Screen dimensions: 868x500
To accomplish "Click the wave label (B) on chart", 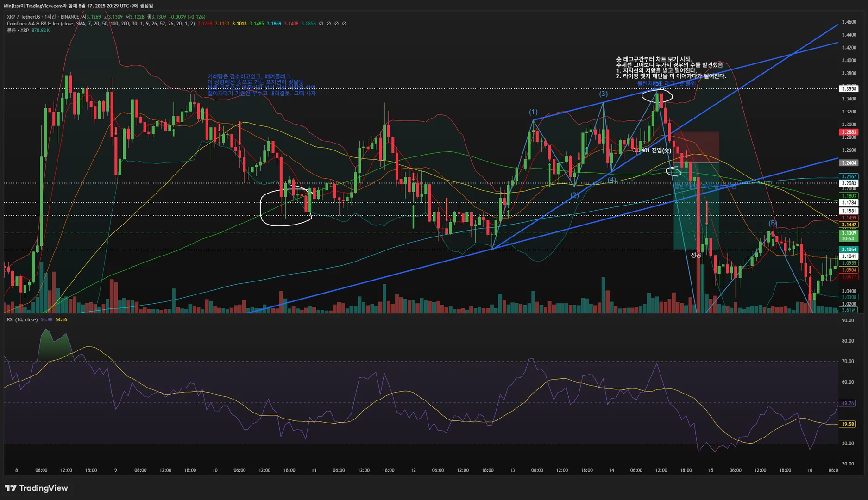I will (773, 224).
